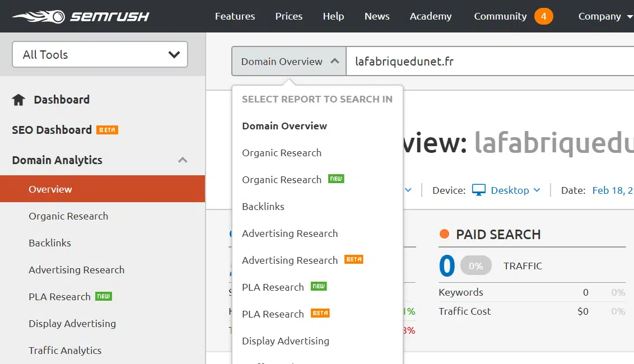Select Advertising Research in the report list

(290, 233)
